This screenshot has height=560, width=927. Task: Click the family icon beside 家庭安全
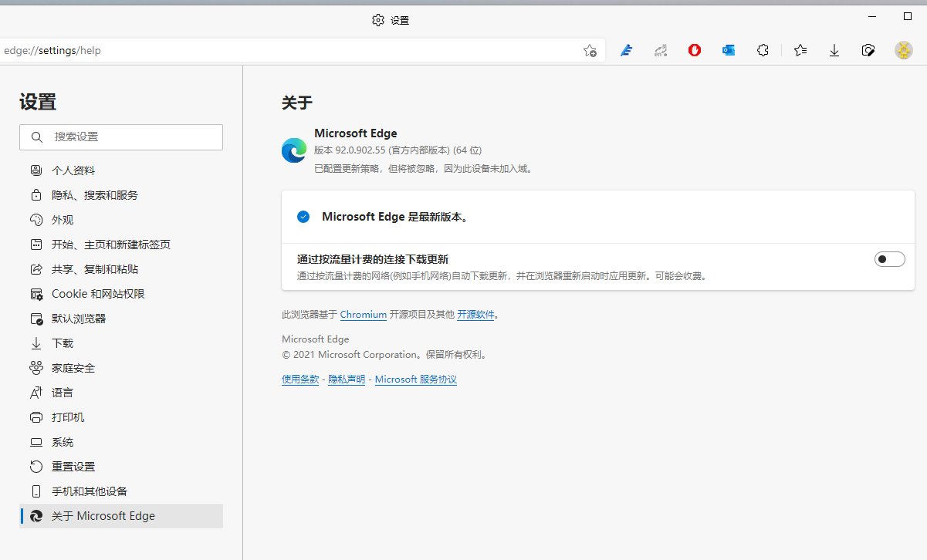36,368
